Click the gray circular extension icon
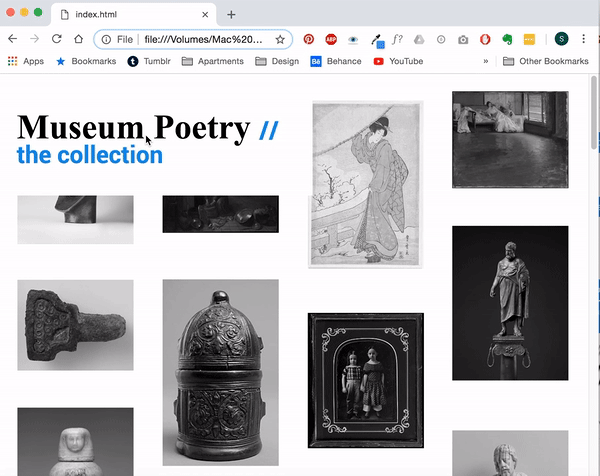This screenshot has width=600, height=476. 441,39
